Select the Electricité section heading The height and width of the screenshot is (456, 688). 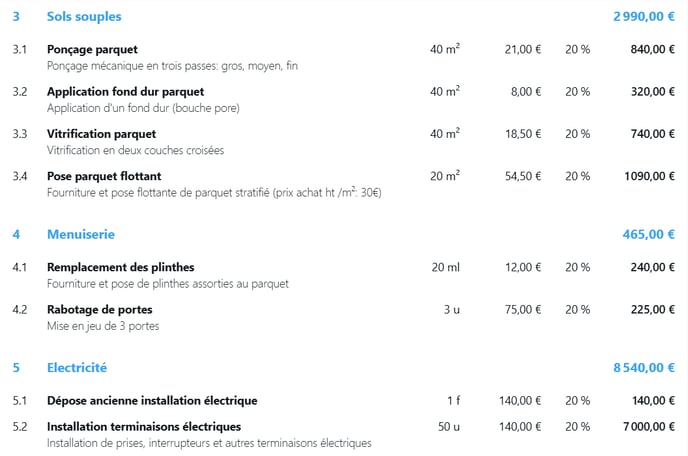pyautogui.click(x=77, y=368)
